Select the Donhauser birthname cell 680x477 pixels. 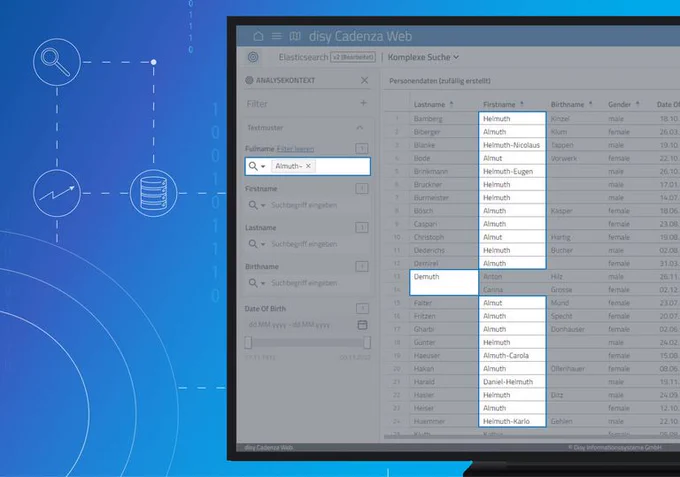tap(575, 329)
